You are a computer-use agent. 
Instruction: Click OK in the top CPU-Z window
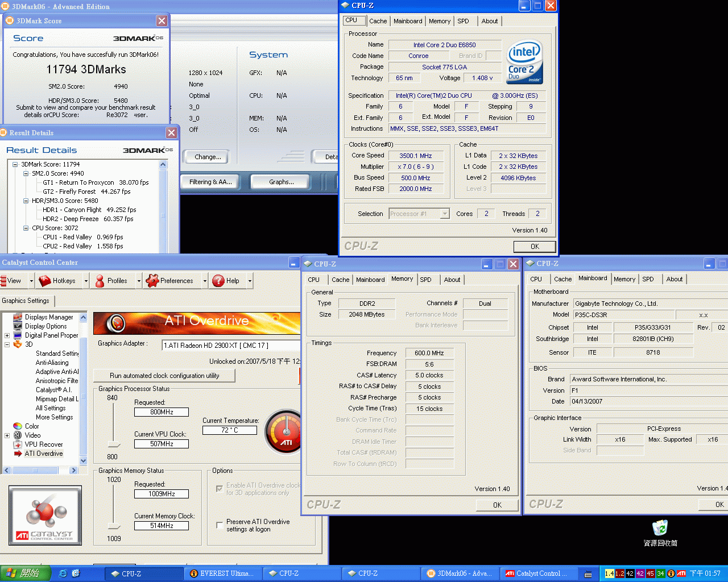coord(535,247)
